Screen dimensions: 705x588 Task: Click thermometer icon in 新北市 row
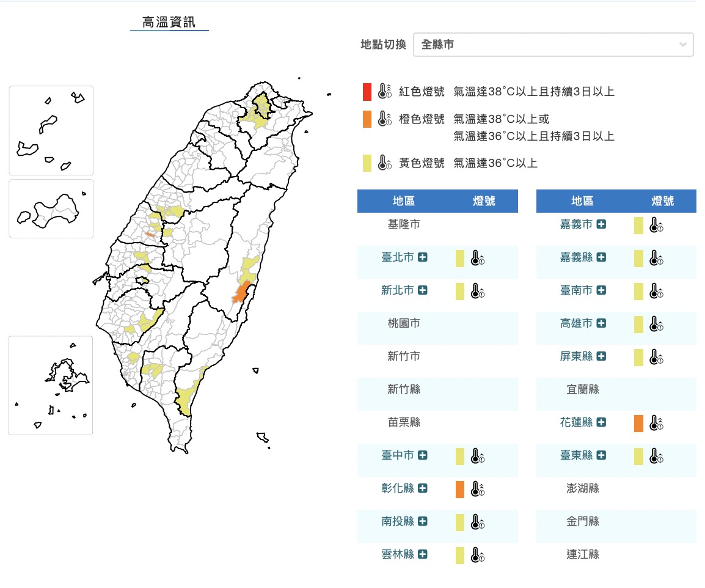click(478, 291)
